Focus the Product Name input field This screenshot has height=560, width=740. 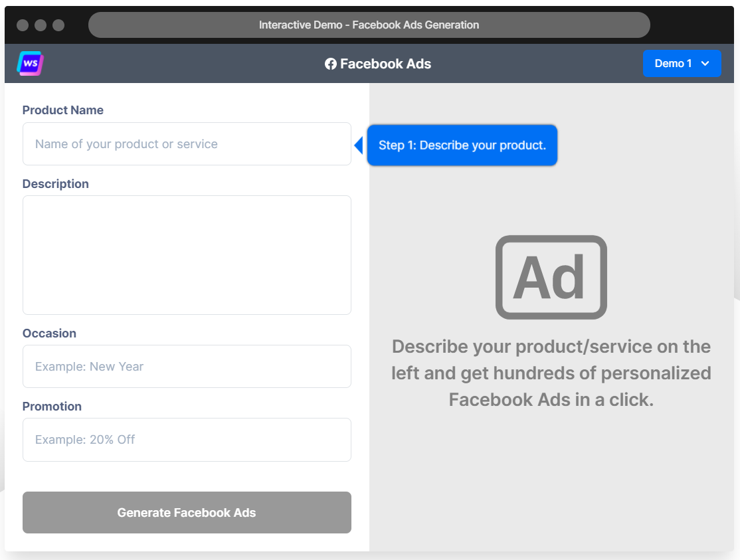click(187, 144)
